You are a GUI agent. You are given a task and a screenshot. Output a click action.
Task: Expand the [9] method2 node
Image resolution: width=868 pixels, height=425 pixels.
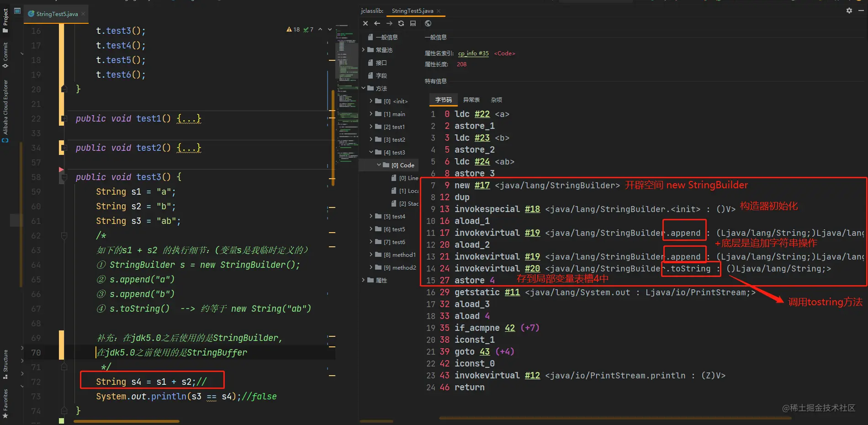tap(371, 267)
